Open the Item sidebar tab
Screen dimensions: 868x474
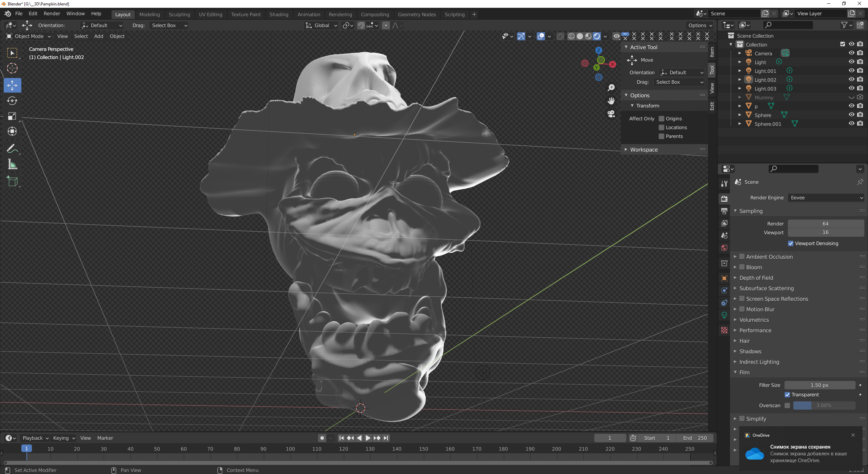712,52
